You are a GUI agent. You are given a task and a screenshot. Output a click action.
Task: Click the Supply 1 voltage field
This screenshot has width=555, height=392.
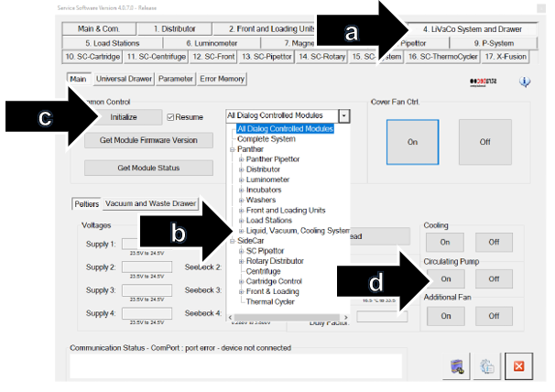point(147,244)
